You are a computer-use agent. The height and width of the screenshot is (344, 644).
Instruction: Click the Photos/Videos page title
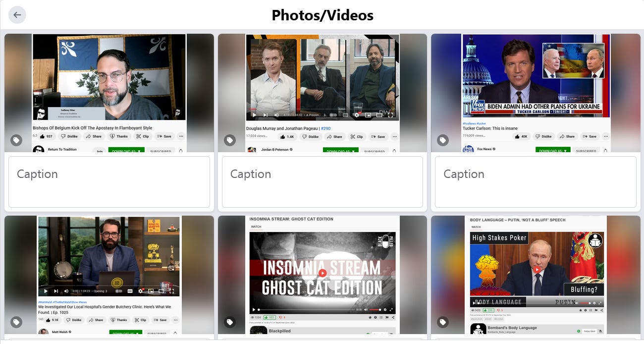click(322, 15)
